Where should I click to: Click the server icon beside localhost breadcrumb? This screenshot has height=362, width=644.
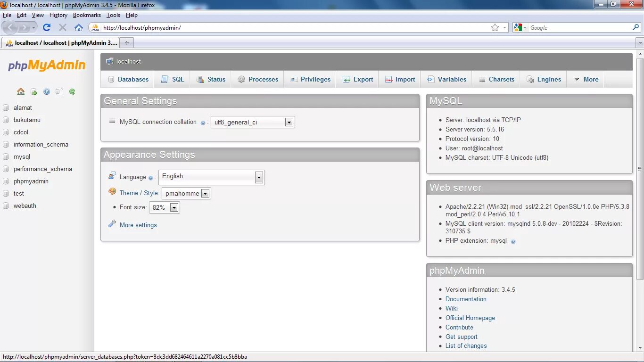110,61
